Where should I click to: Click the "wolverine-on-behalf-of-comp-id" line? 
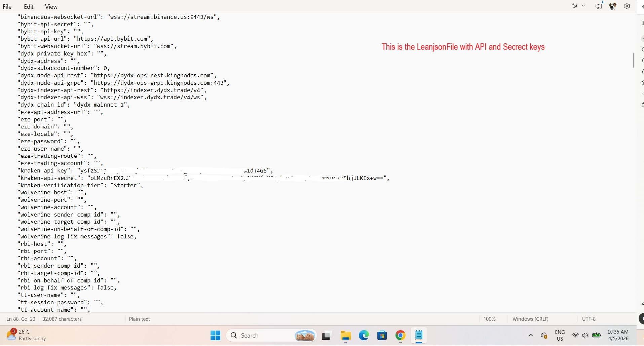79,229
